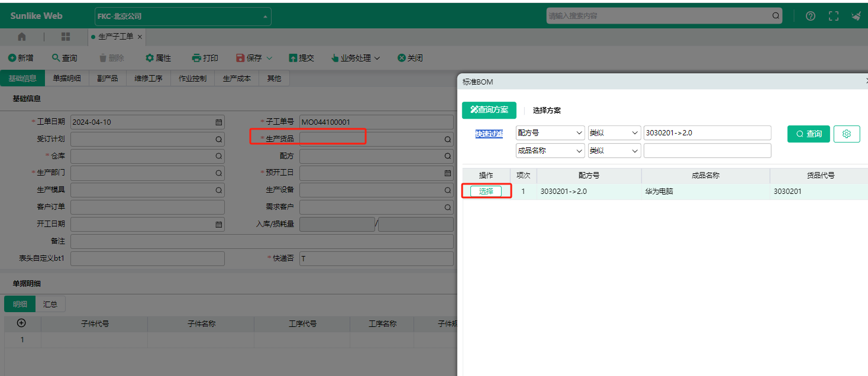Click the lookup icon for 生产部门
The image size is (868, 376).
pyautogui.click(x=218, y=173)
